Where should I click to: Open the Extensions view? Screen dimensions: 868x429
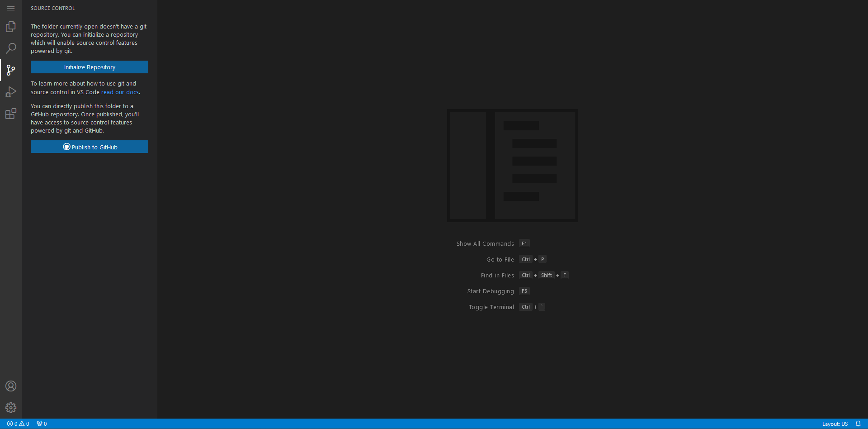tap(11, 114)
